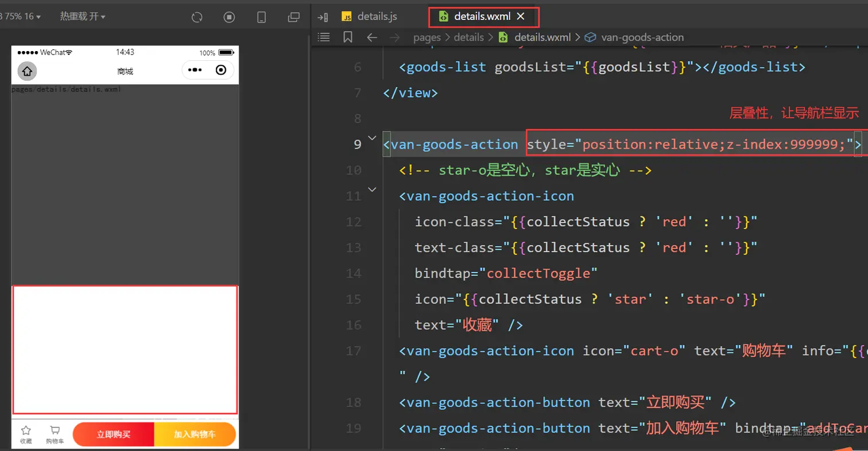Image resolution: width=868 pixels, height=451 pixels.
Task: Open the three-dot capsule menu in simulator
Action: [x=195, y=70]
